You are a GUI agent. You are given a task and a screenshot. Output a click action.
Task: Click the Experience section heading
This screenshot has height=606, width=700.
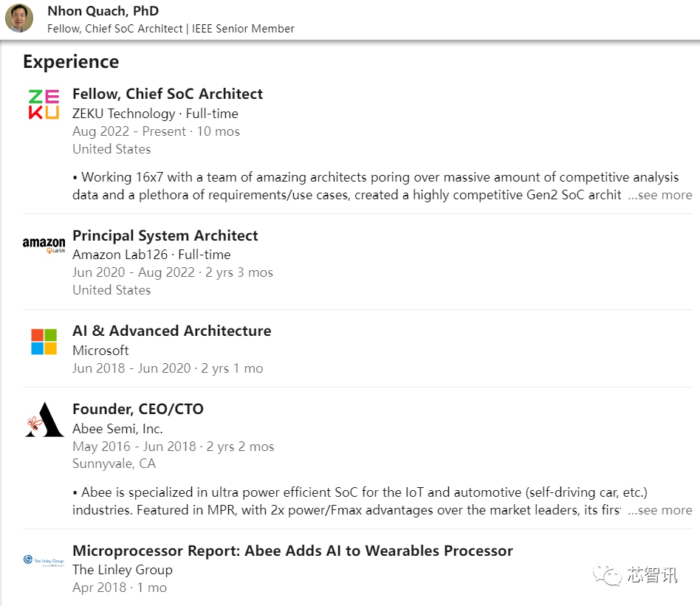pos(71,61)
